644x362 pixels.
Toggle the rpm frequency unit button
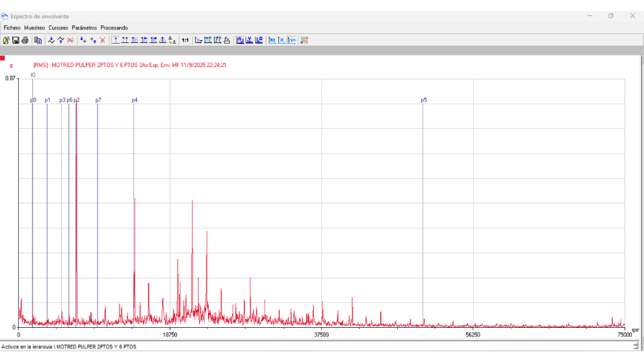tap(292, 40)
